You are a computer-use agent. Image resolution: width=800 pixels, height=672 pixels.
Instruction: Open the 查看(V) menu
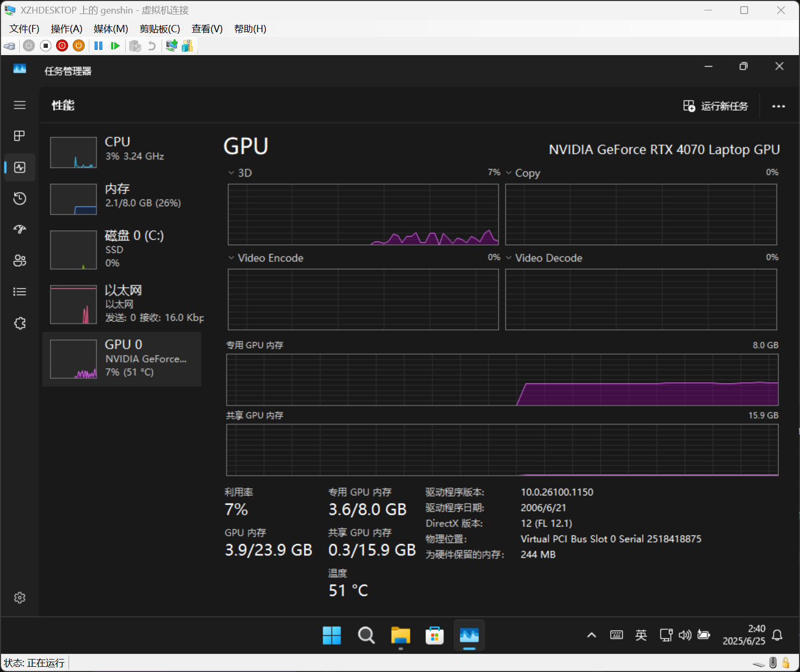(207, 29)
